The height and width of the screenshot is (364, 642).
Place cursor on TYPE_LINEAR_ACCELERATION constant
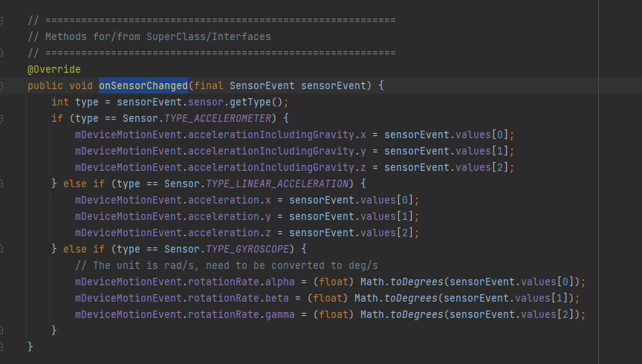[x=294, y=183]
